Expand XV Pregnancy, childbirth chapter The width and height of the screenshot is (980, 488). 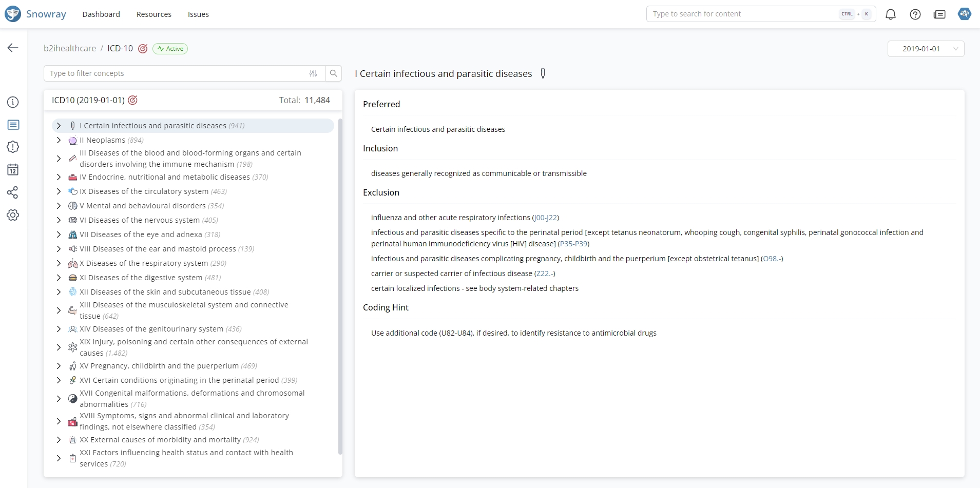[59, 366]
